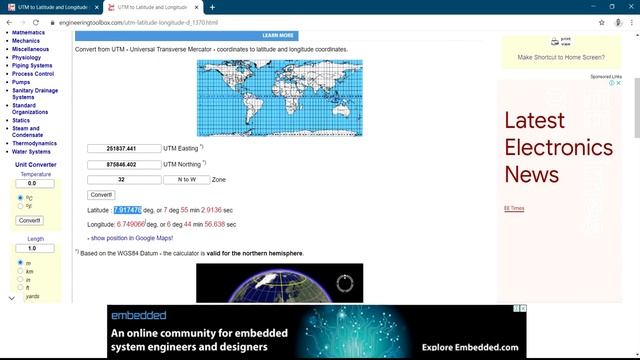Click the Unit Converter heading link
Screen dimensions: 640x360
(36, 164)
